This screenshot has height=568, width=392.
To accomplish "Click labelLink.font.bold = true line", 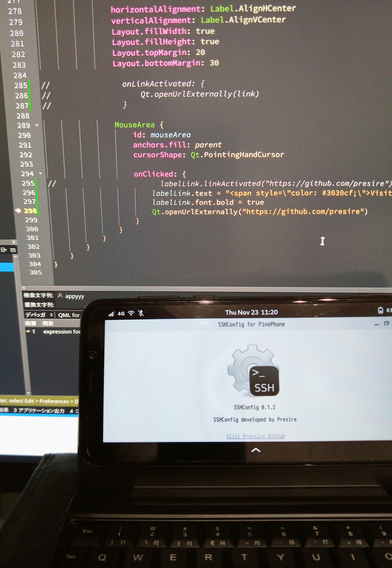I will [208, 202].
